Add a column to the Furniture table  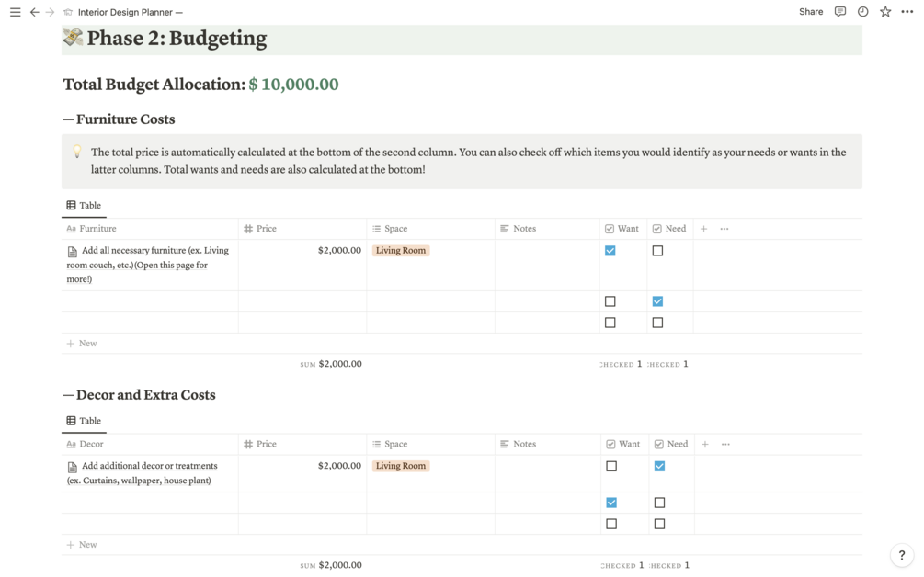[704, 229]
